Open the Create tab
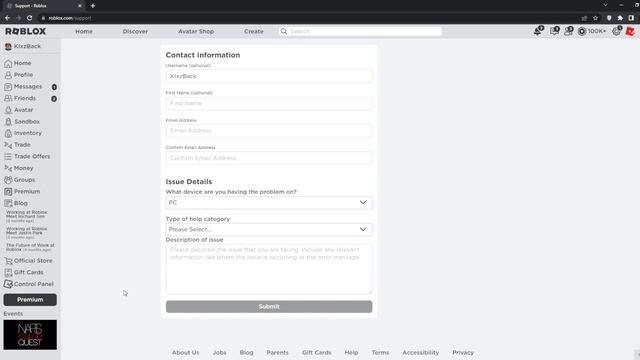 click(253, 31)
